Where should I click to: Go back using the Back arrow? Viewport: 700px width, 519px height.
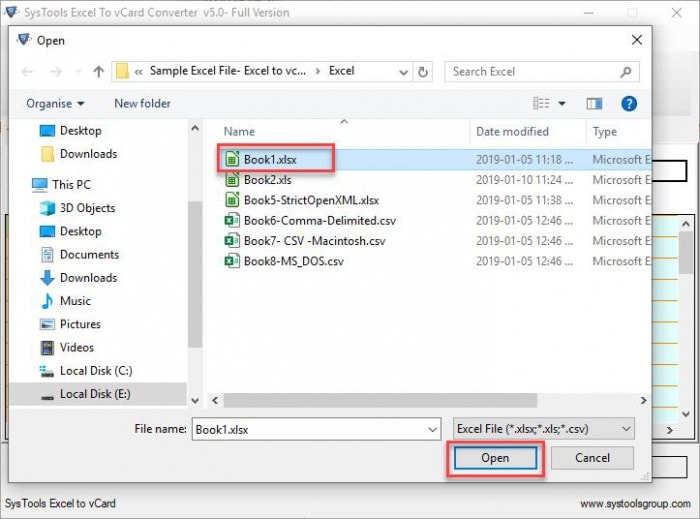pos(28,72)
